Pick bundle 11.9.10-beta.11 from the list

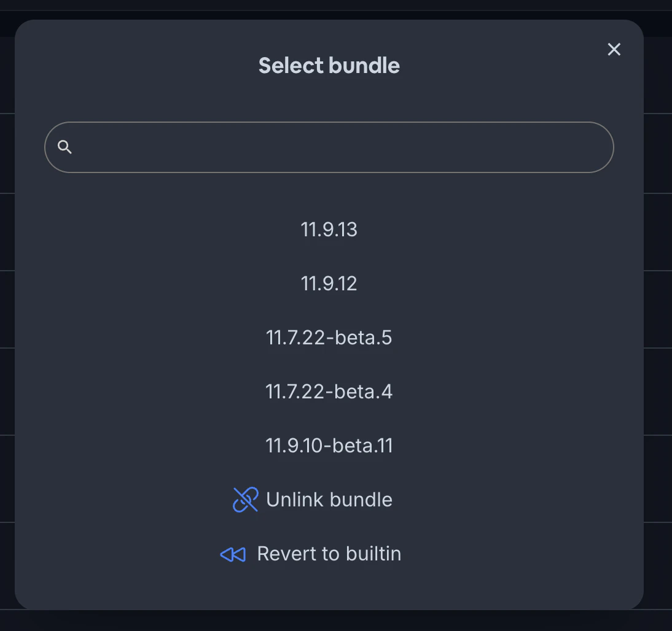click(x=329, y=445)
